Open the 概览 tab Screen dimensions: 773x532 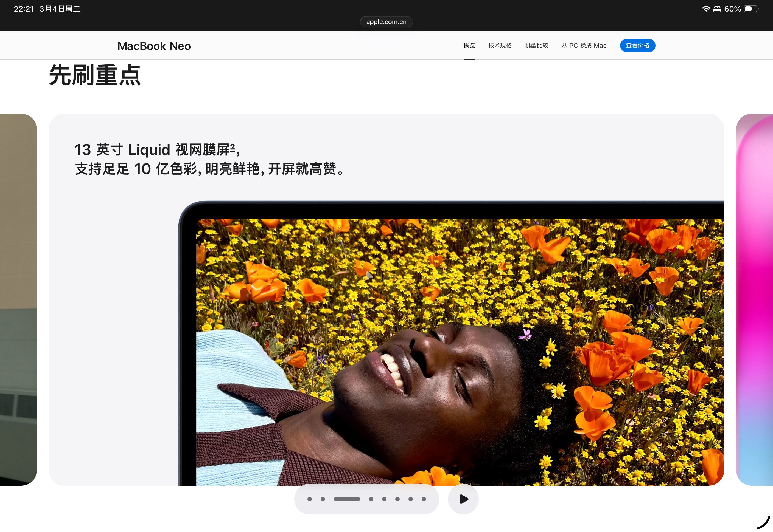469,45
